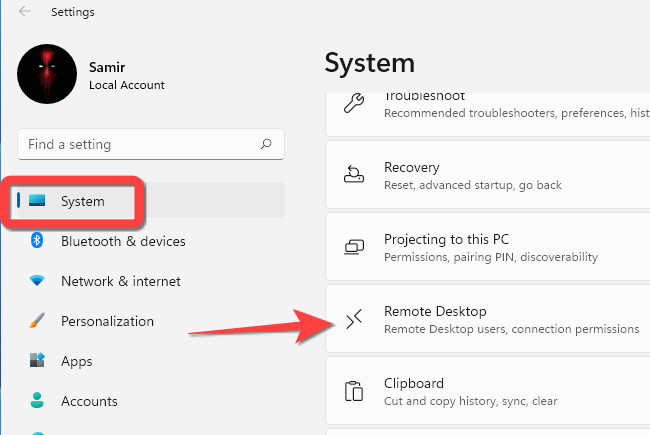Click the back arrow in Settings header
This screenshot has width=650, height=435.
click(24, 13)
